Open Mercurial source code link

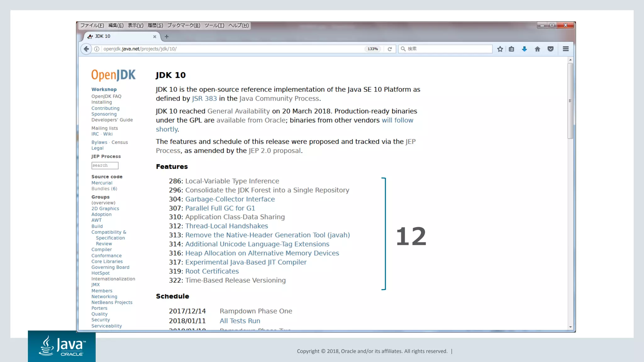102,183
